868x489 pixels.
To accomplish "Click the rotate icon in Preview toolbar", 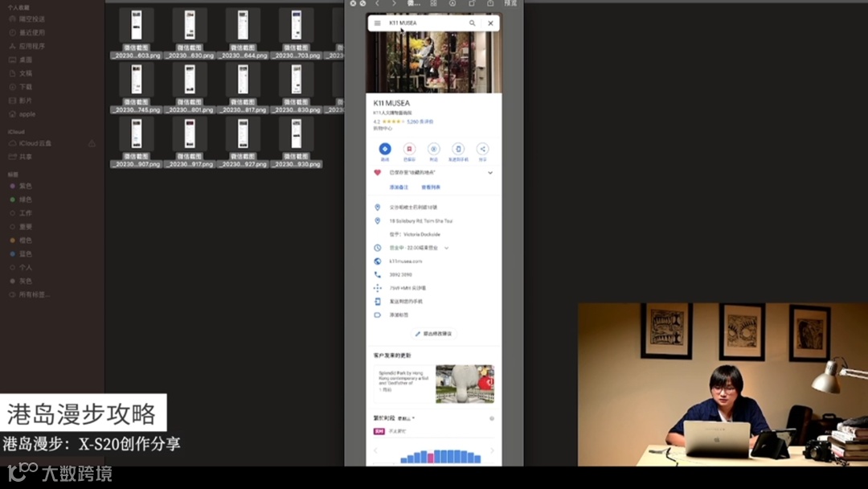I will point(472,3).
